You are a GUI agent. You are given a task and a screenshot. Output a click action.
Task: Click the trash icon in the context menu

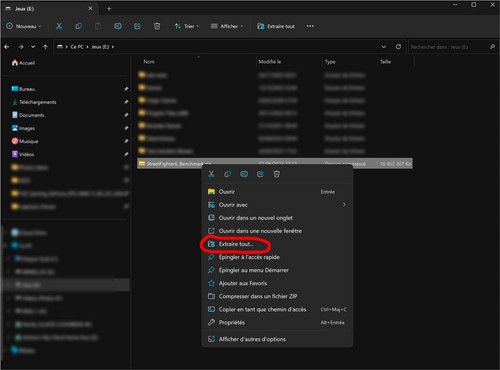coord(277,174)
